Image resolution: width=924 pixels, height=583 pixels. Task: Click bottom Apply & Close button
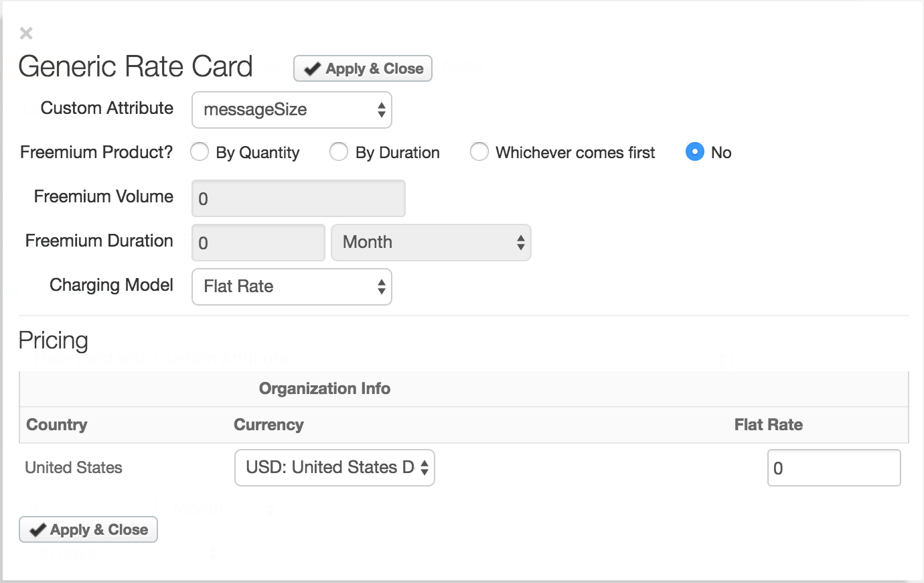tap(88, 529)
